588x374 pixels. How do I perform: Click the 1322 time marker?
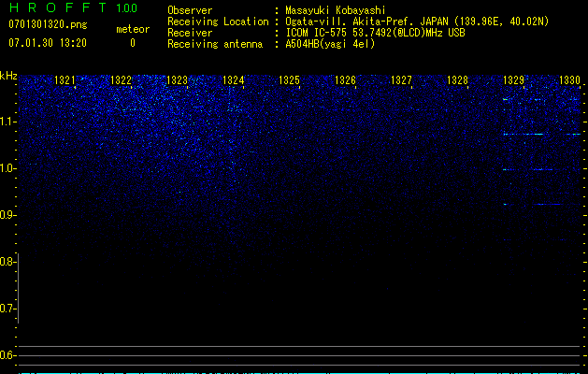pos(122,80)
